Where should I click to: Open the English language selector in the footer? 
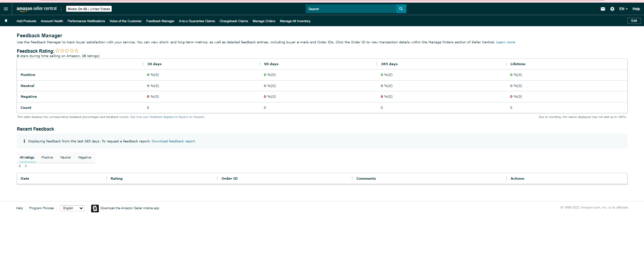(72, 208)
